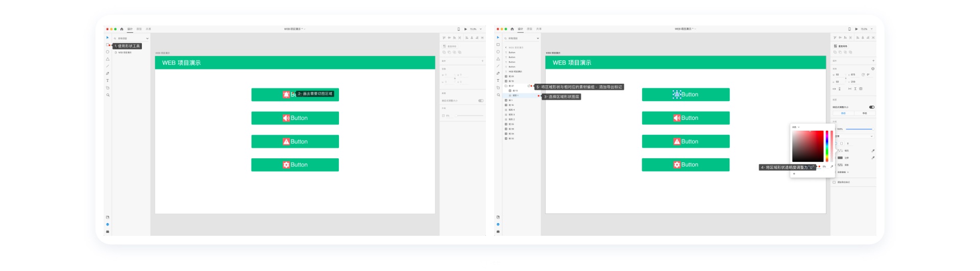Click the gear Button in left artboard
The height and width of the screenshot is (271, 980).
click(295, 165)
